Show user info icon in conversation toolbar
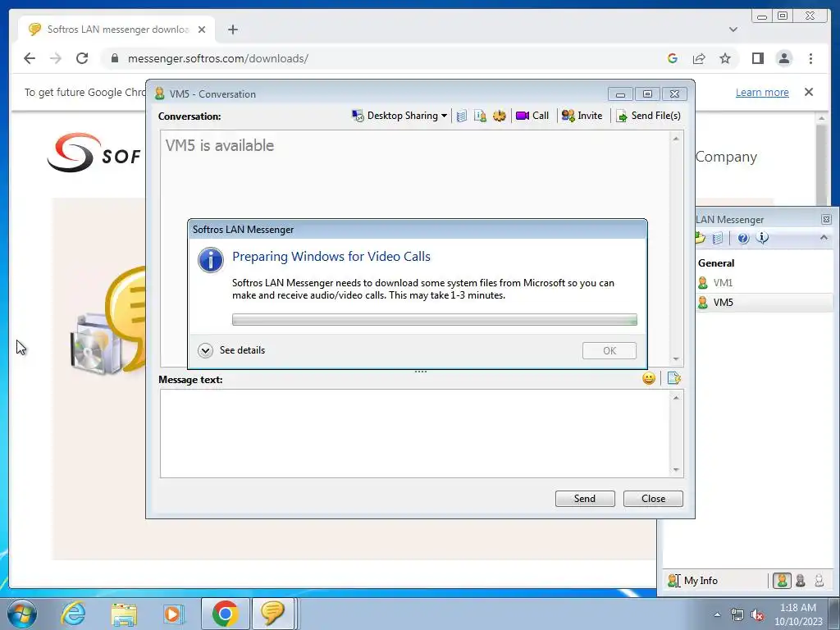Screen dimensions: 840x630 tap(480, 116)
